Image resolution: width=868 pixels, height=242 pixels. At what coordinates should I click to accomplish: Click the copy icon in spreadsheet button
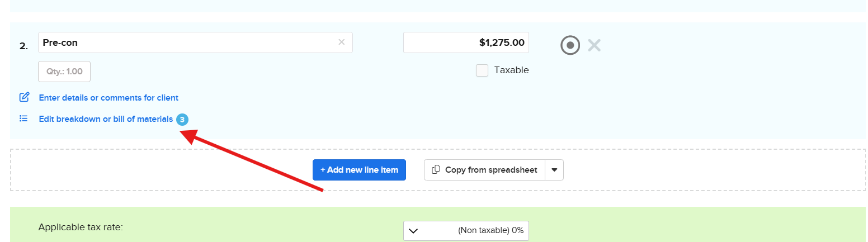(436, 170)
